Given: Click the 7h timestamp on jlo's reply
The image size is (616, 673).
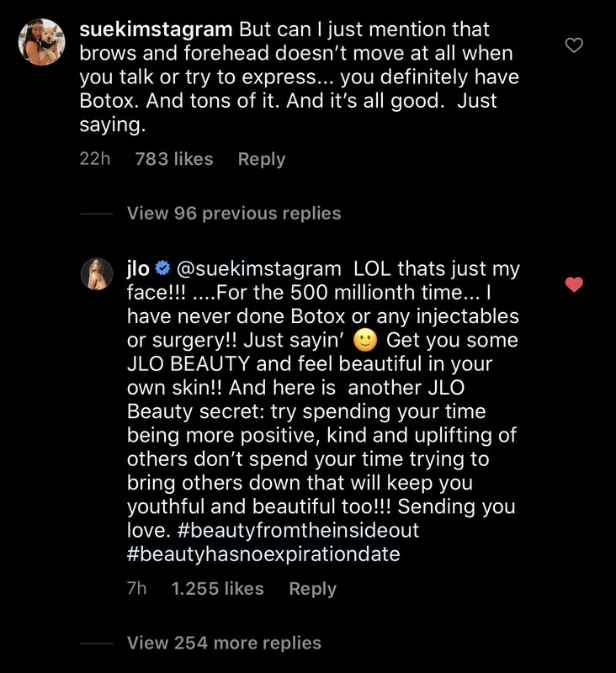Looking at the screenshot, I should tap(136, 589).
